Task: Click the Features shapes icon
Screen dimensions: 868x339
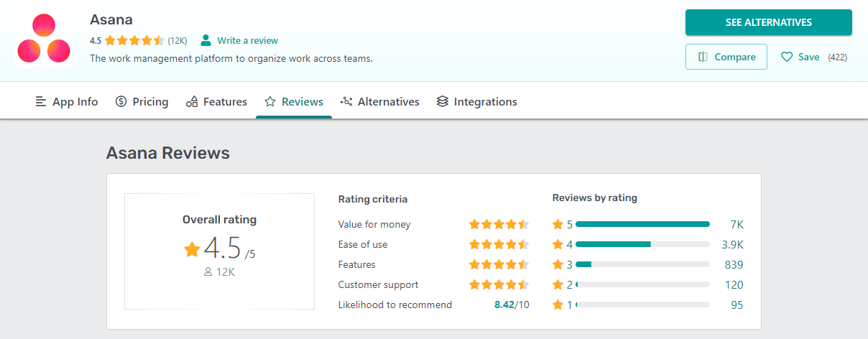Action: click(192, 102)
